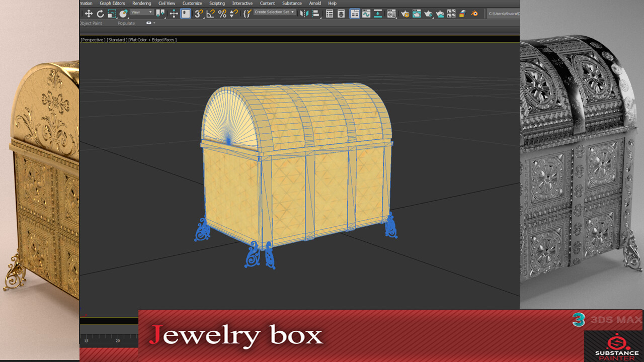
Task: Open the Mirror dialog
Action: click(305, 14)
